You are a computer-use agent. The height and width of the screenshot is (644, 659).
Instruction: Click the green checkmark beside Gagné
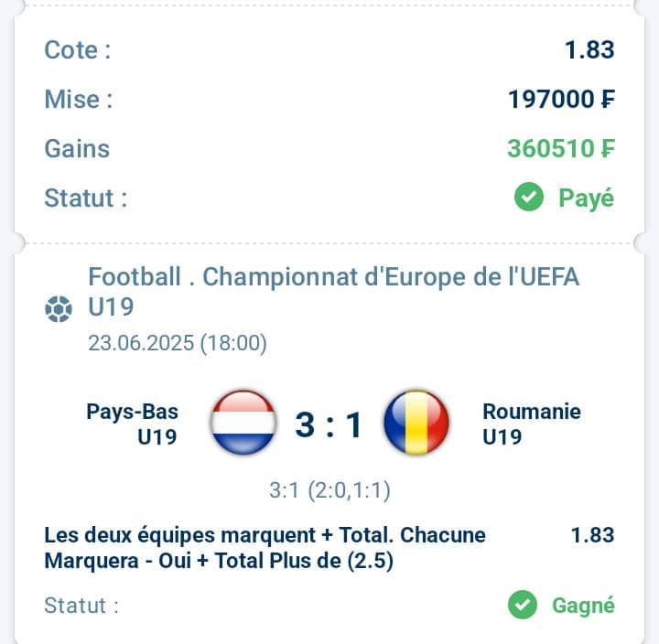coord(523,605)
